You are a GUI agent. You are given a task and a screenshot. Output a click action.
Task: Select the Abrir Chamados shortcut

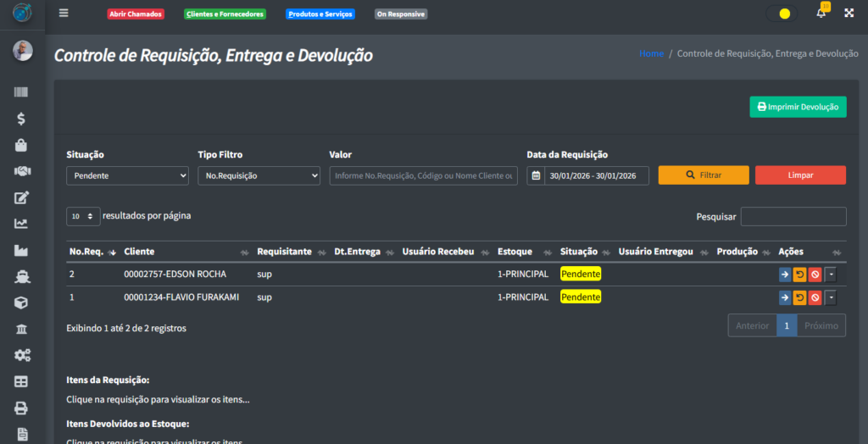point(136,14)
